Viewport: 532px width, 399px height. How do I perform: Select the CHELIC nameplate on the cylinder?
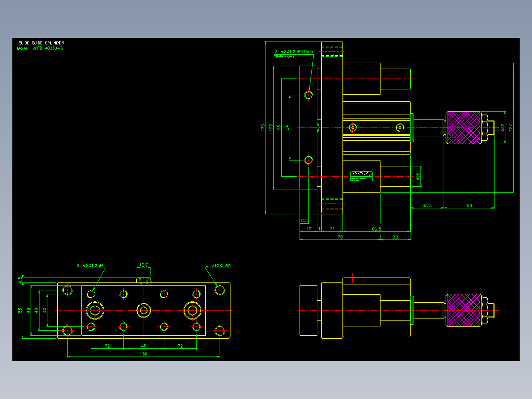click(x=361, y=176)
